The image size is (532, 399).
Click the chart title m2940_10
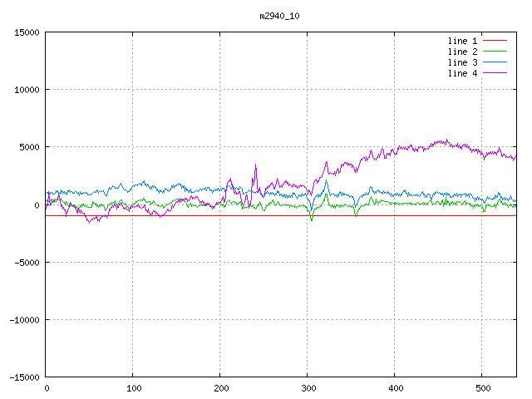tap(273, 16)
